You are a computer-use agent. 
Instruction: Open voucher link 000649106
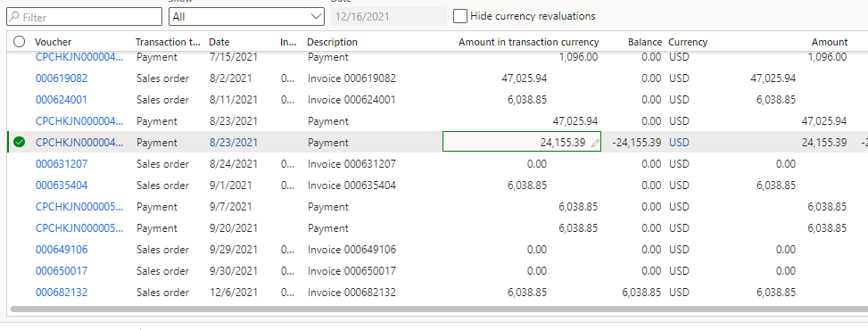(62, 250)
